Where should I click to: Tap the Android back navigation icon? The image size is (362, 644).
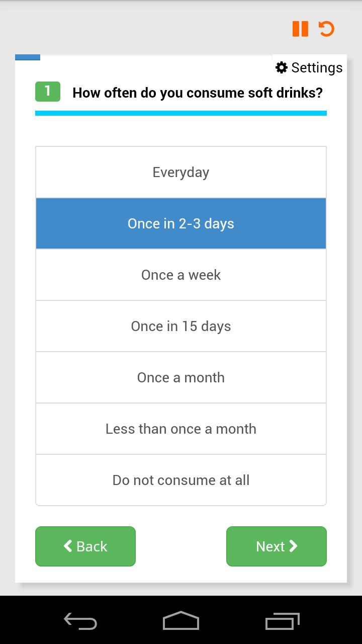click(80, 621)
